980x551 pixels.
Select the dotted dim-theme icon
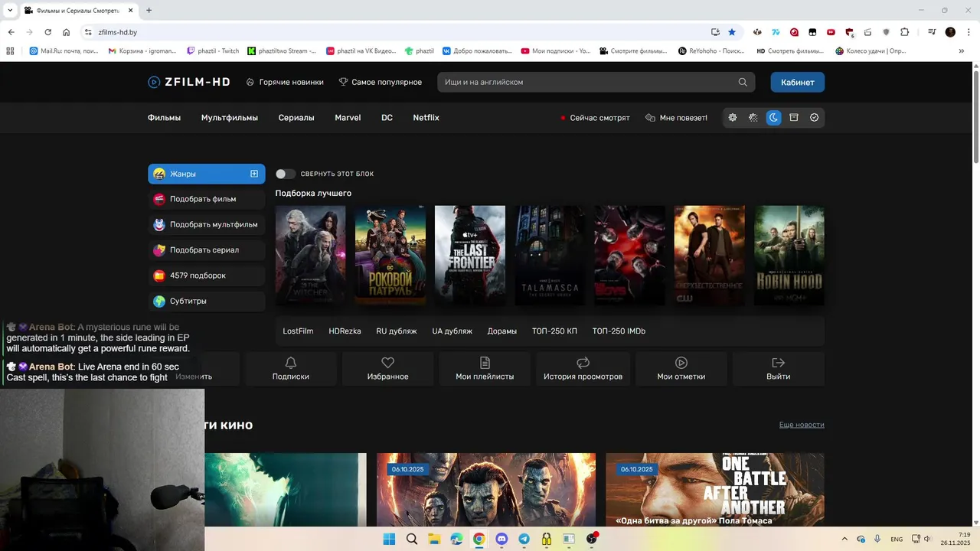(x=753, y=118)
